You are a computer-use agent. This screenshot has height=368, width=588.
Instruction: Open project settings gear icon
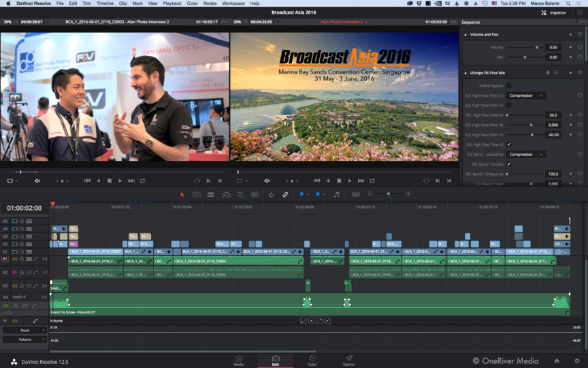tap(577, 361)
